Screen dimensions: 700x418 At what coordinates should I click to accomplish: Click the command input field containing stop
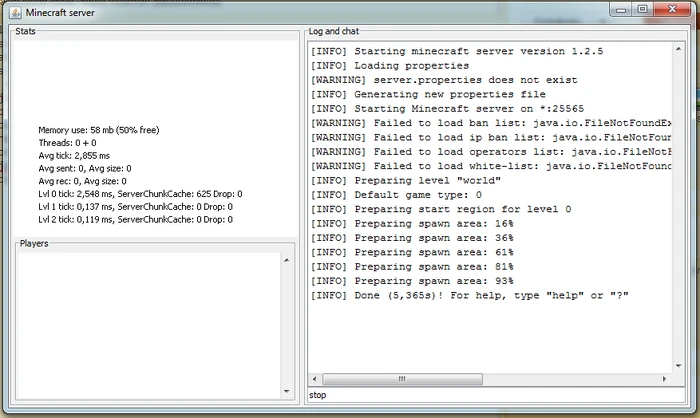pos(496,395)
